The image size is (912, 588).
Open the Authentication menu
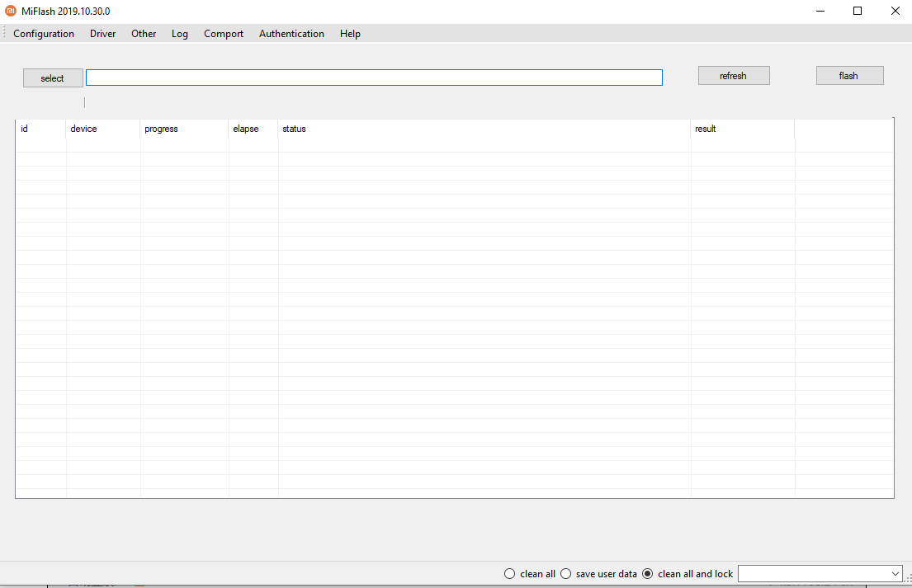pos(291,34)
